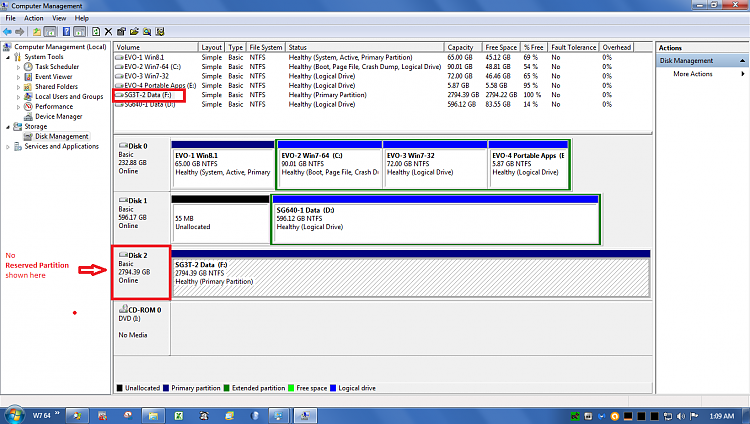
Task: Open the Action menu
Action: [33, 18]
